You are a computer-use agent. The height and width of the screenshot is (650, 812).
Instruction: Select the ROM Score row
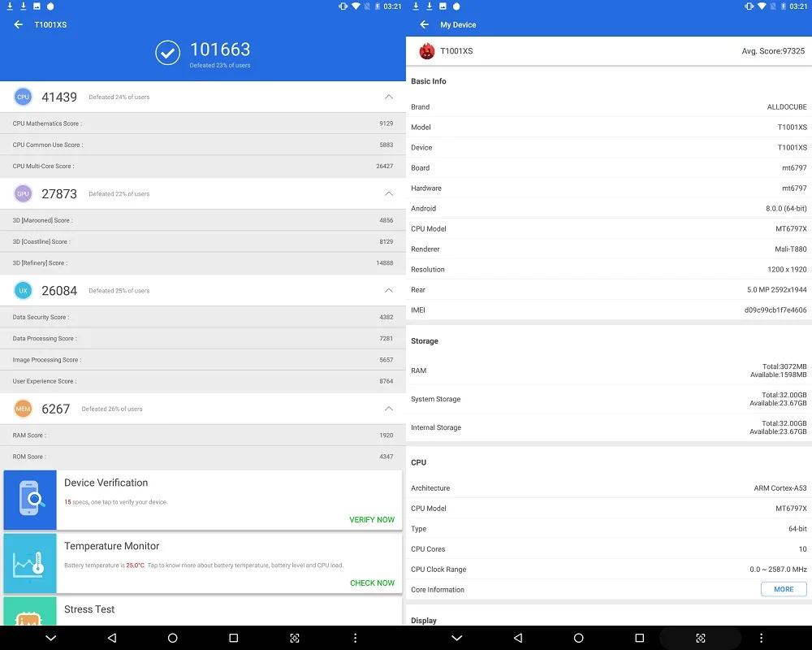(203, 457)
